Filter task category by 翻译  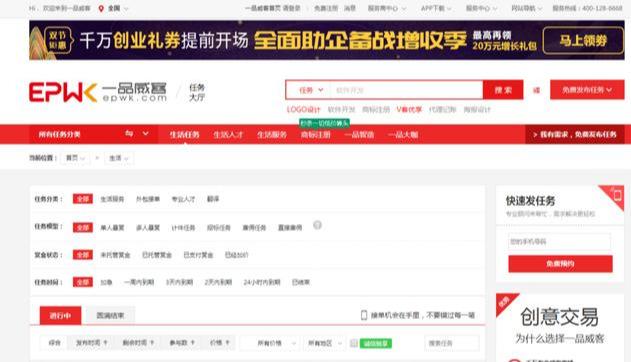[x=213, y=199]
